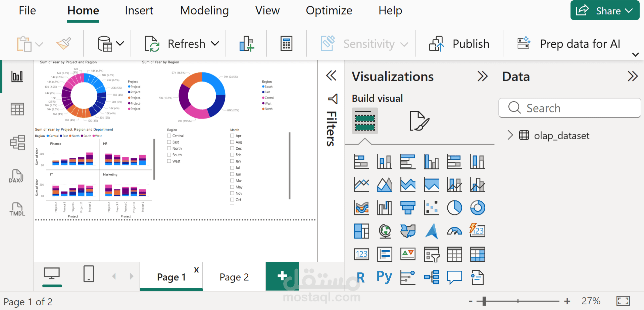Click the Publish button
Image resolution: width=644 pixels, height=310 pixels.
459,44
